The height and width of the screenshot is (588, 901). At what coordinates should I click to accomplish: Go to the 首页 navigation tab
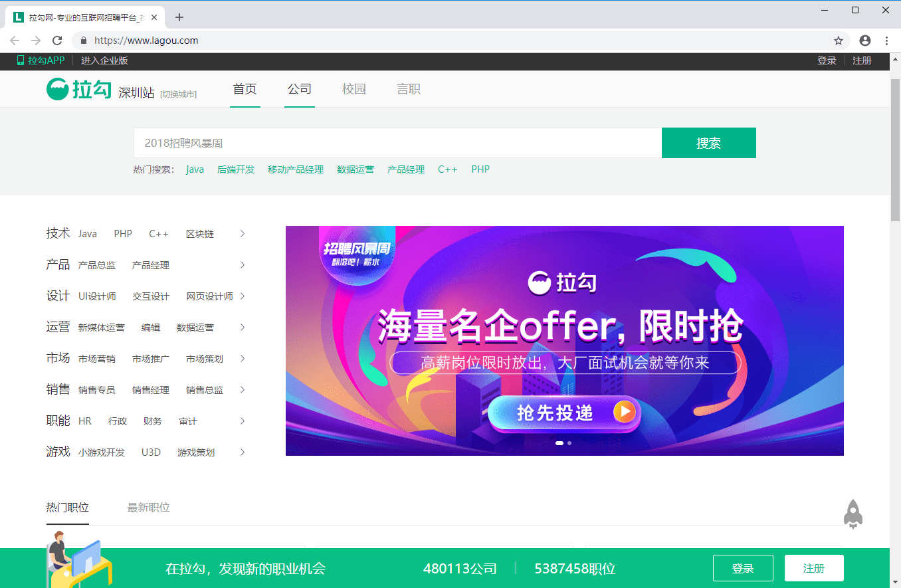click(245, 89)
